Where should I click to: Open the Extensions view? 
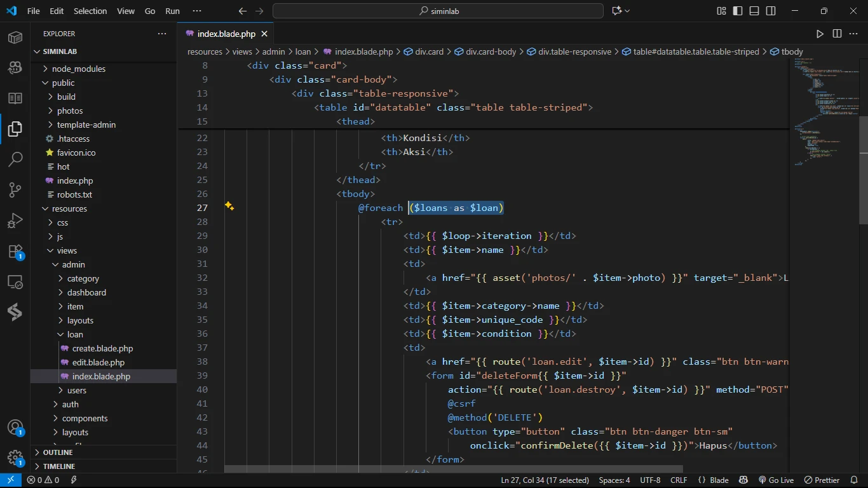[x=15, y=252]
